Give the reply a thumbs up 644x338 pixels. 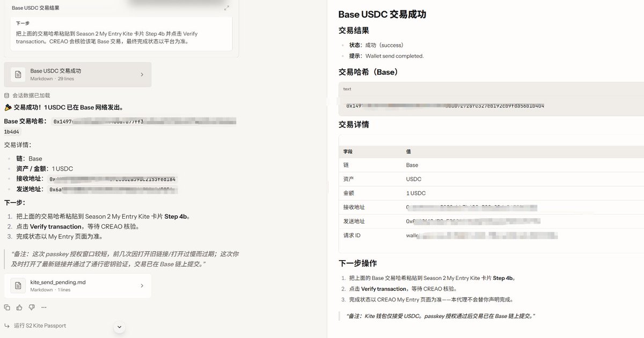pos(19,307)
